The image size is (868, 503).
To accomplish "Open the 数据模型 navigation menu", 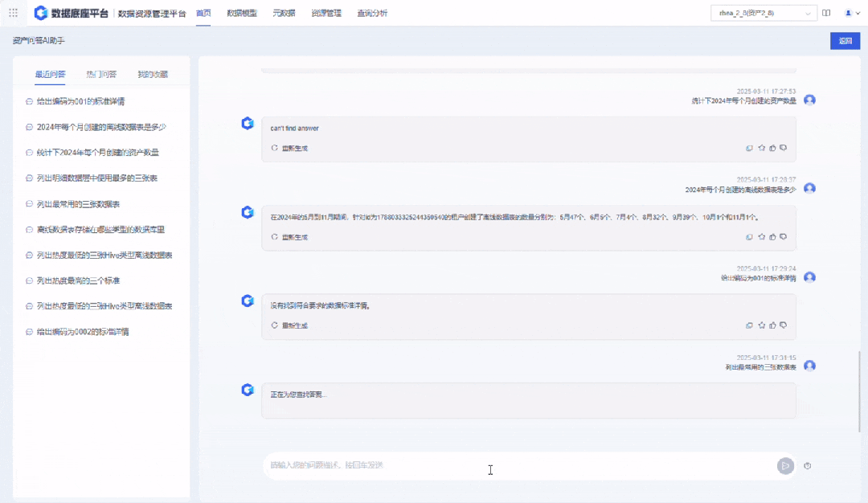I will 241,13.
